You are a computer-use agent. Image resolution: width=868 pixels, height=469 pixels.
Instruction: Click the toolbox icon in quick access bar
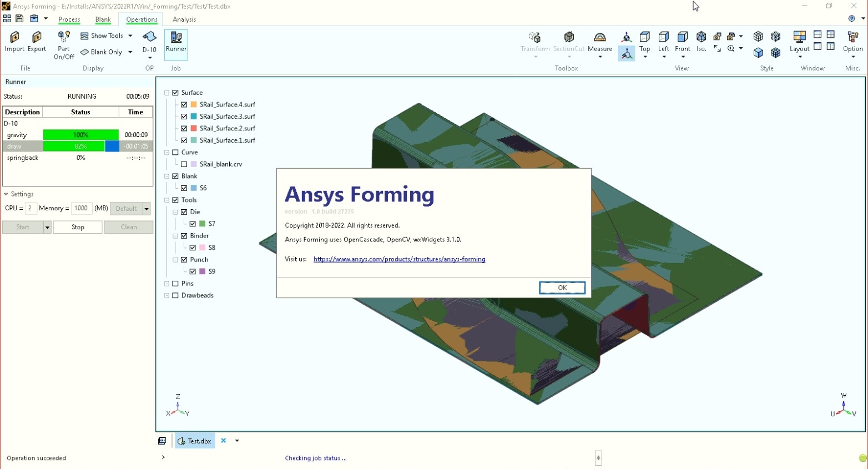coord(34,18)
